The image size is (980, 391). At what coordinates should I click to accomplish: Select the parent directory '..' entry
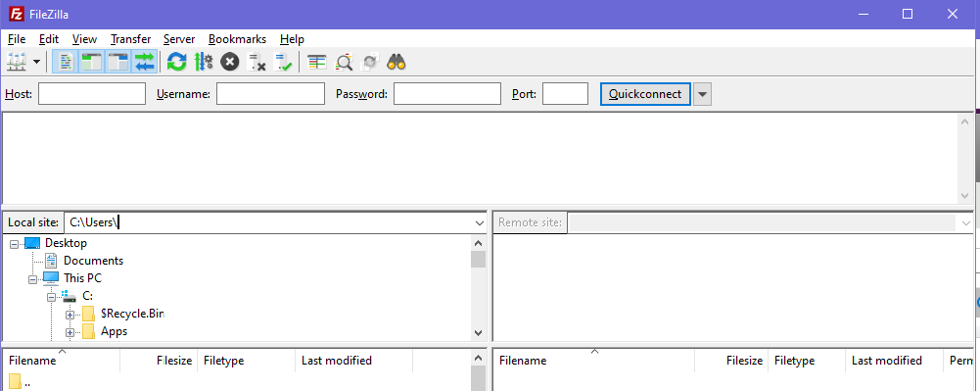(21, 382)
